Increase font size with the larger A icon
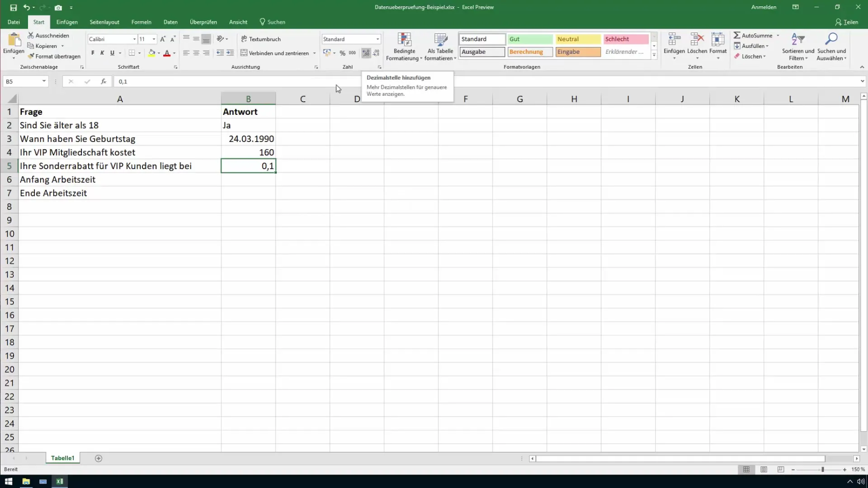The height and width of the screenshot is (488, 868). point(163,39)
